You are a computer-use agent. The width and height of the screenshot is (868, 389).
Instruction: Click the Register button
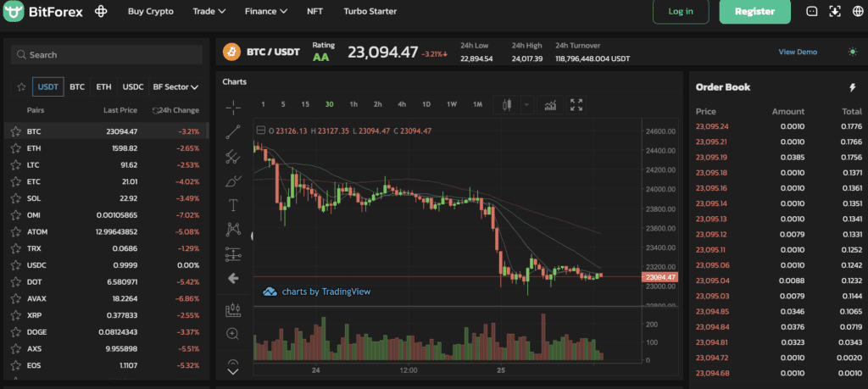(x=755, y=11)
